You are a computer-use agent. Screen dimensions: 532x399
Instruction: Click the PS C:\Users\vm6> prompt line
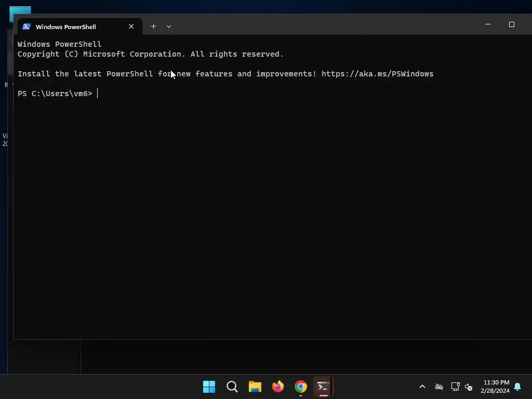pyautogui.click(x=55, y=94)
